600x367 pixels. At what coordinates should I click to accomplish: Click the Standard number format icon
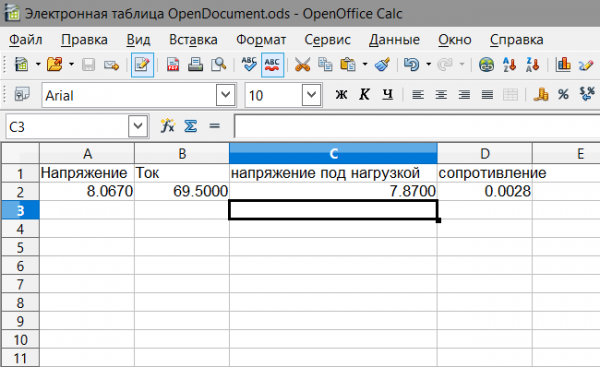point(587,95)
